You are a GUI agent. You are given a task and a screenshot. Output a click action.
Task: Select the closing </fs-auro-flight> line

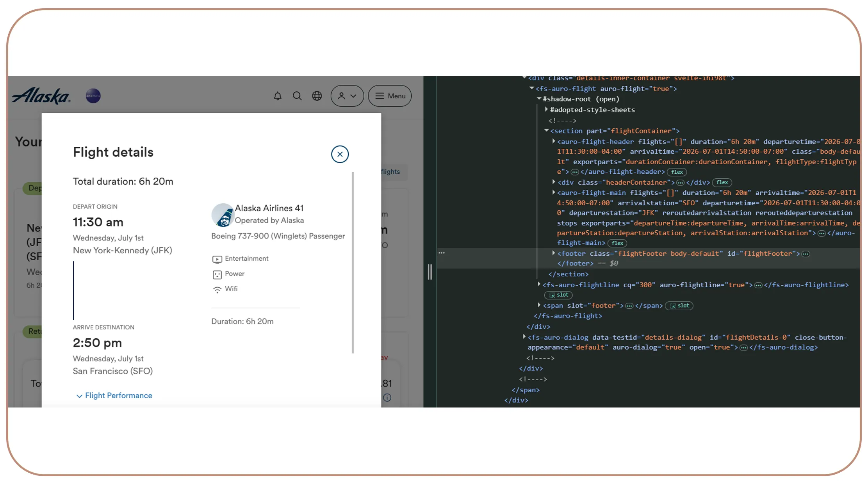point(568,316)
